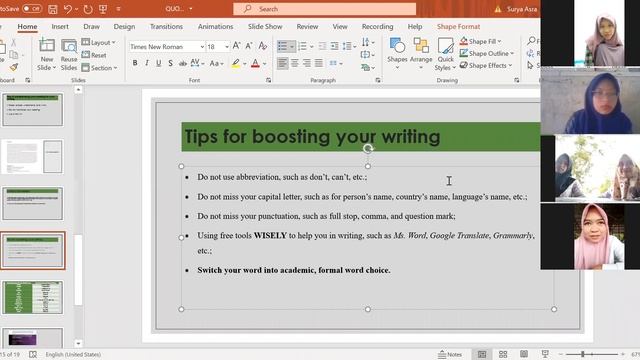This screenshot has width=640, height=360.
Task: Decrease list indent level icon
Action: coord(322,46)
